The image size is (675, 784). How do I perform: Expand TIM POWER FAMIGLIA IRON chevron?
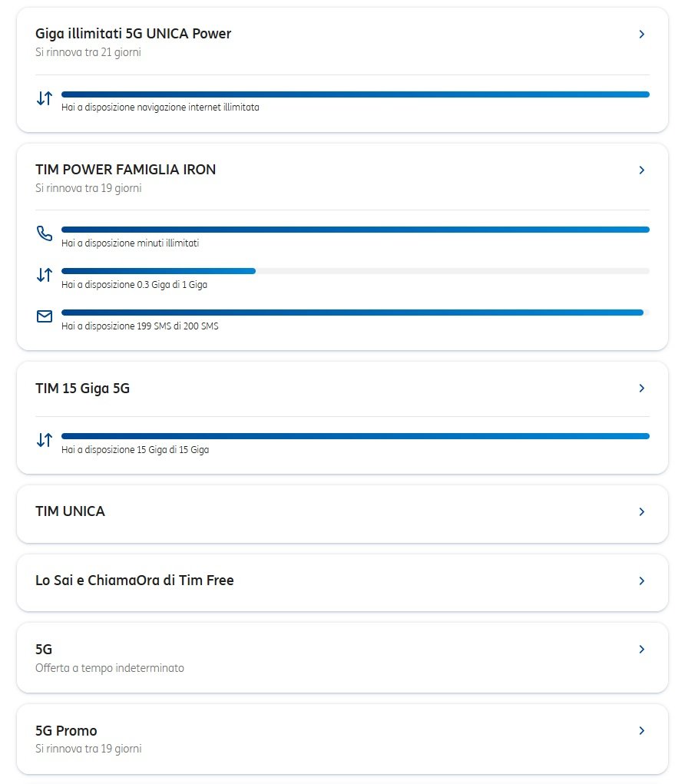642,170
